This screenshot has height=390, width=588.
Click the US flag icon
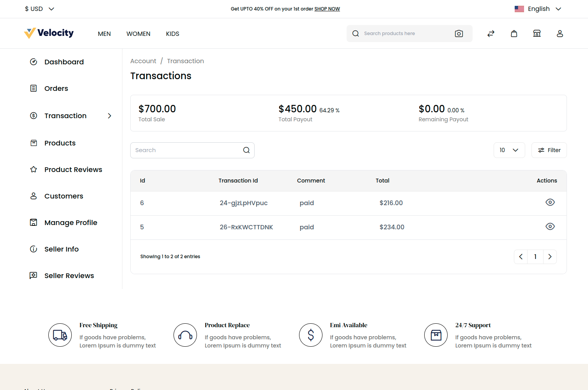pyautogui.click(x=519, y=9)
